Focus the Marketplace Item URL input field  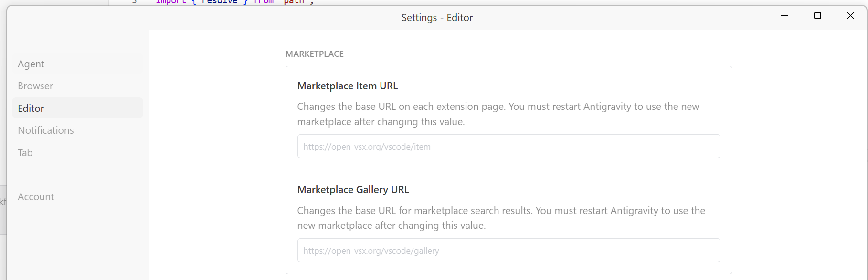click(508, 146)
